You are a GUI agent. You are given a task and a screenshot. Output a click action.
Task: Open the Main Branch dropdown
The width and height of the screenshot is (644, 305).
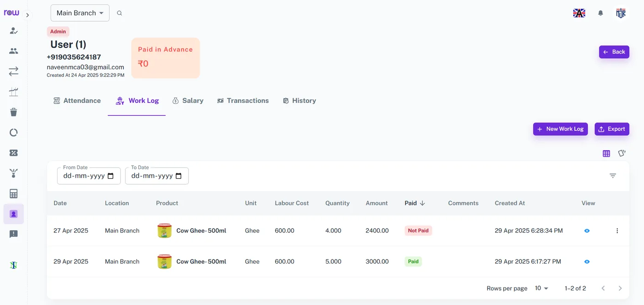pyautogui.click(x=80, y=13)
